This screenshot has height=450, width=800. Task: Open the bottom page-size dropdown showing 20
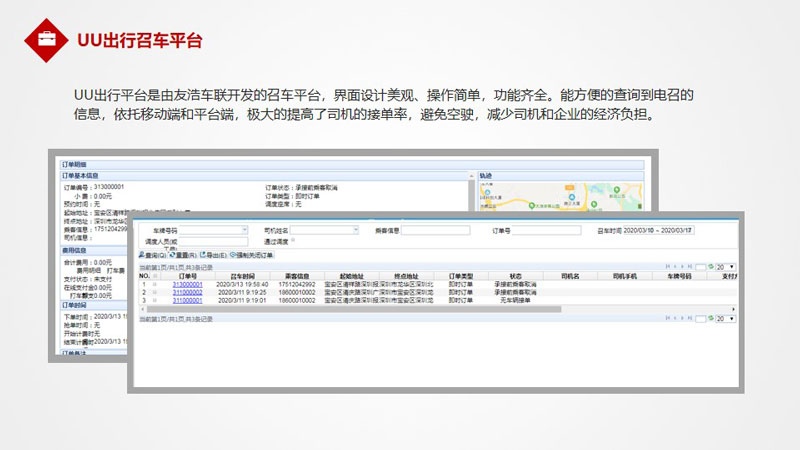point(726,318)
